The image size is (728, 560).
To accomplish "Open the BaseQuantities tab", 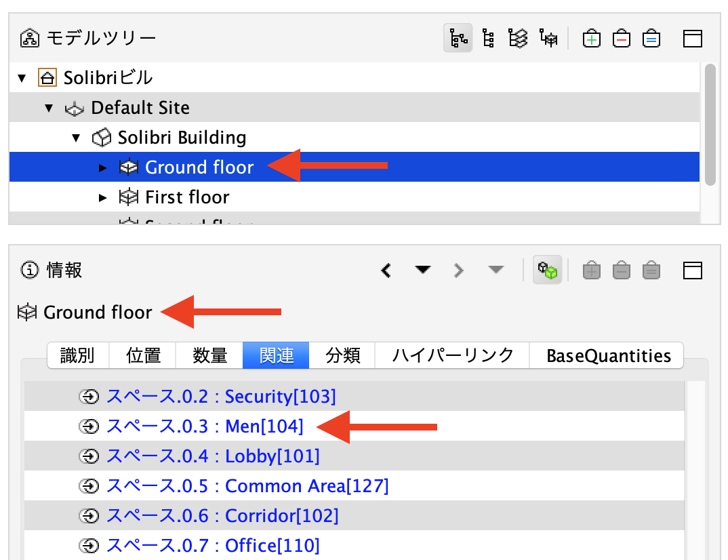I will click(608, 356).
